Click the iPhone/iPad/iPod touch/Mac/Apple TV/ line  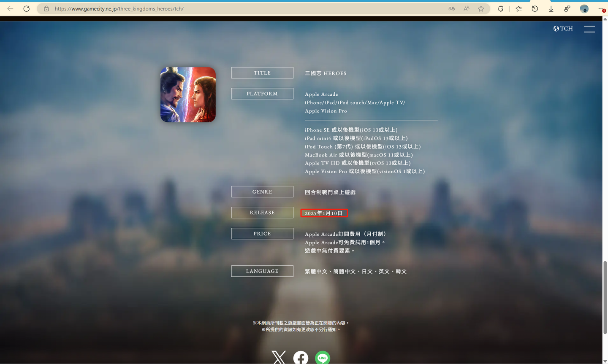355,102
